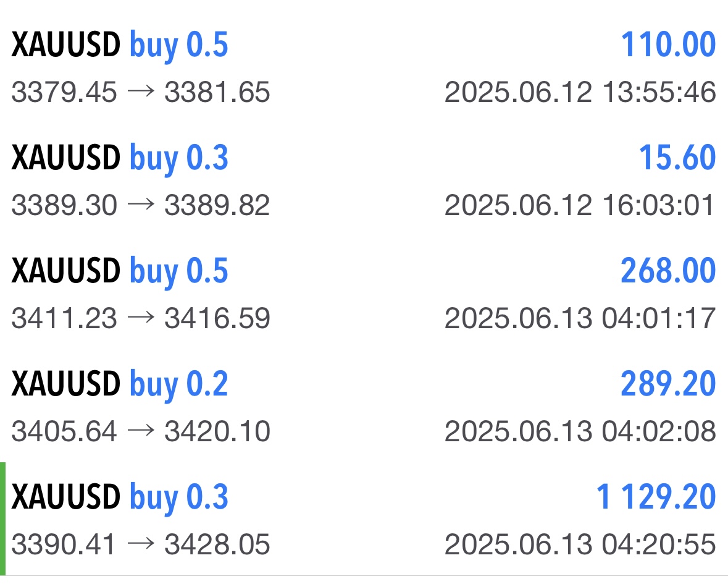Viewport: 728px width, 584px height.
Task: Tap the 3411.23 → 3416.59 price line
Action: [141, 319]
